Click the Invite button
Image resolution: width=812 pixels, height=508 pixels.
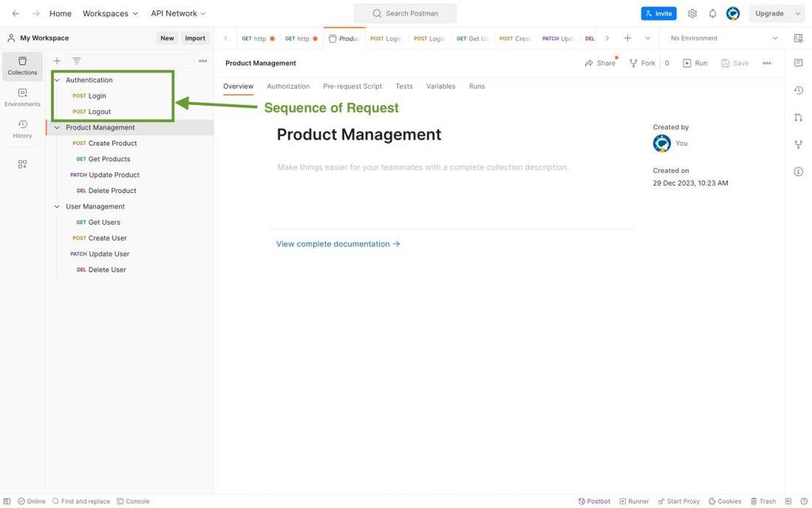658,13
